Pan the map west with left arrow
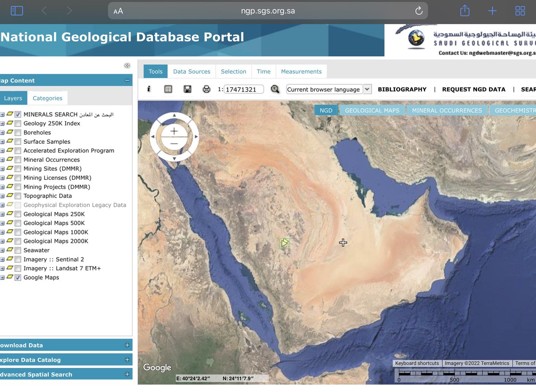Image resolution: width=536 pixels, height=392 pixels. point(153,137)
